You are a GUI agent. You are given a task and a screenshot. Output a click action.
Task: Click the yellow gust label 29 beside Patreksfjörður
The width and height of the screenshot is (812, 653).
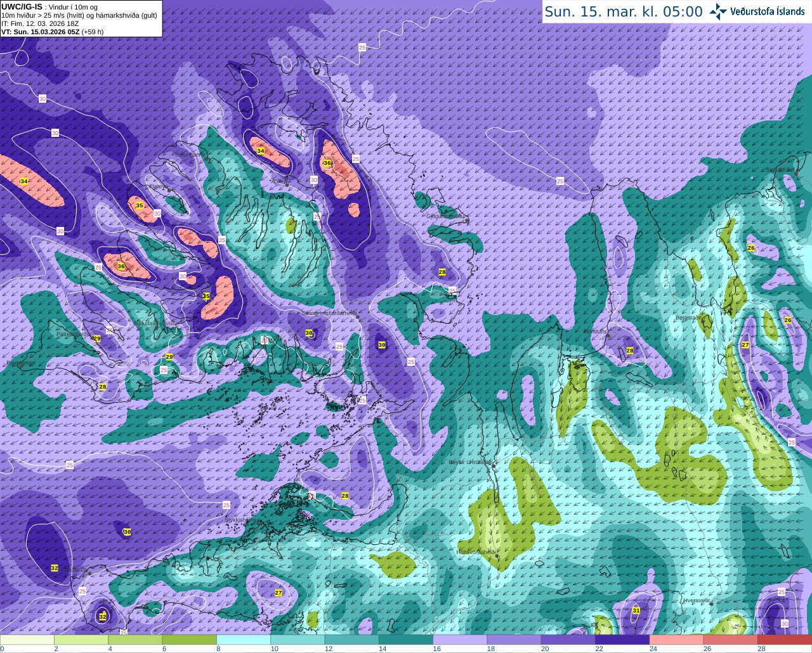point(97,339)
